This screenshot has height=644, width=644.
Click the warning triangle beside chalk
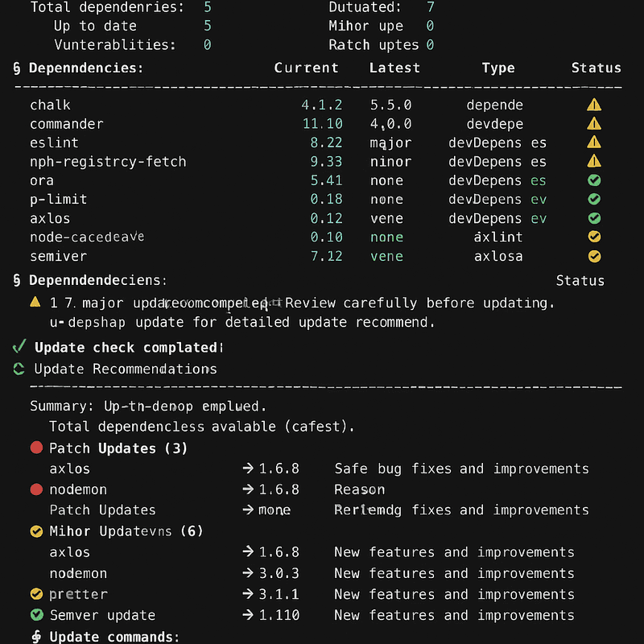(x=593, y=103)
